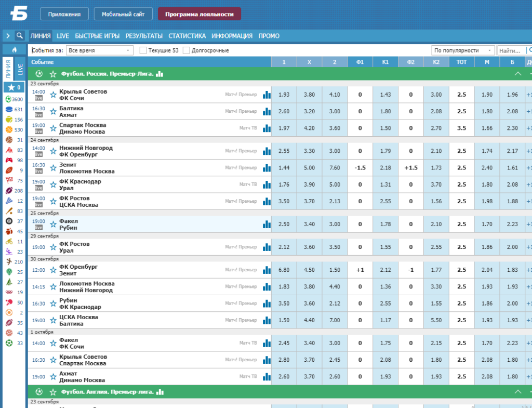Click the Приложения button
The height and width of the screenshot is (408, 532).
(x=64, y=14)
